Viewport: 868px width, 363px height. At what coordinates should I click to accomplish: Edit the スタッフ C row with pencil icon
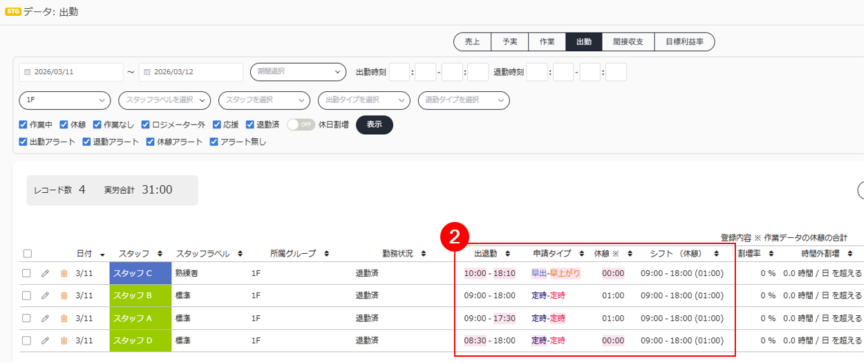click(45, 273)
